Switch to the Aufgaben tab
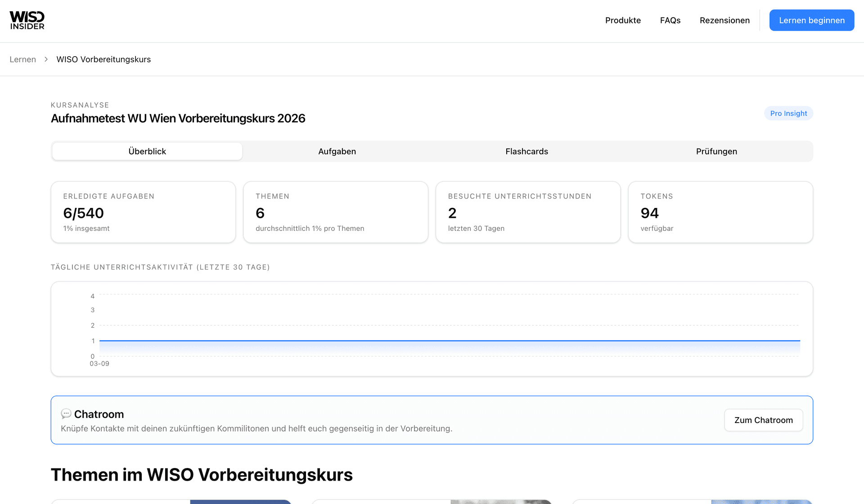Screen dimensions: 864x504 tap(337, 151)
